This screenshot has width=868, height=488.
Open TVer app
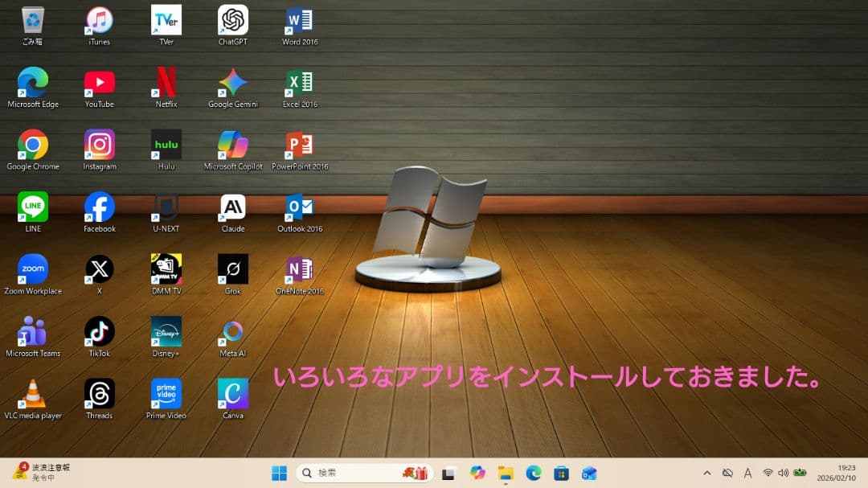(166, 18)
